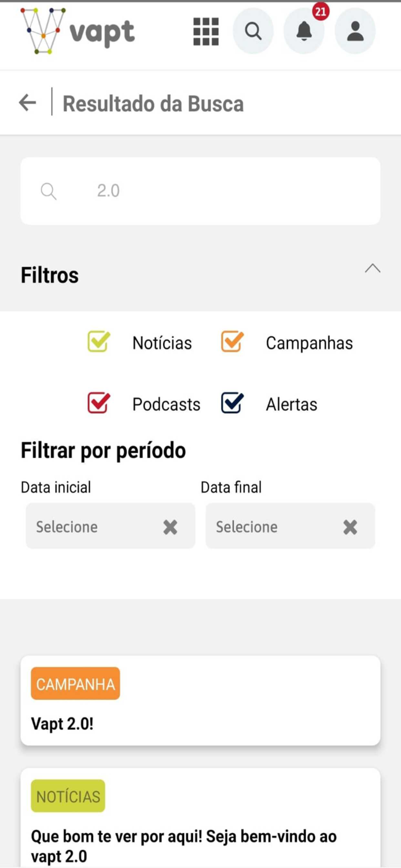Image resolution: width=401 pixels, height=868 pixels.
Task: Open the search icon in the top bar
Action: pyautogui.click(x=253, y=31)
